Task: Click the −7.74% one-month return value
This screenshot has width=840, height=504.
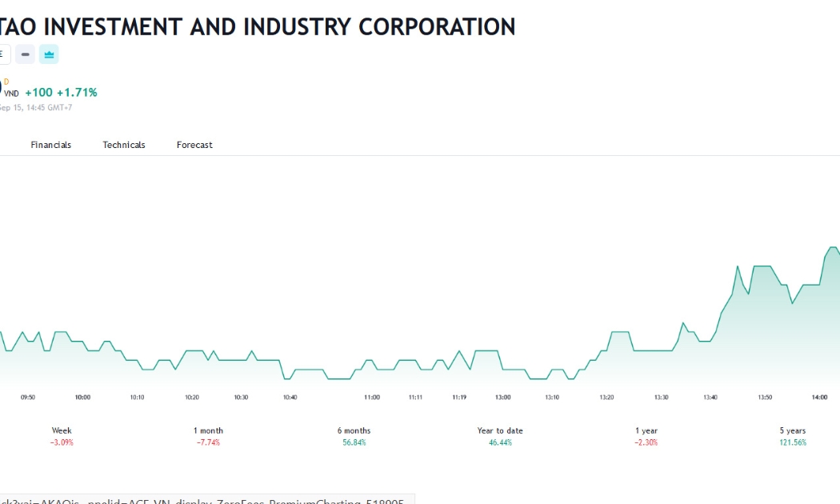Action: [208, 442]
